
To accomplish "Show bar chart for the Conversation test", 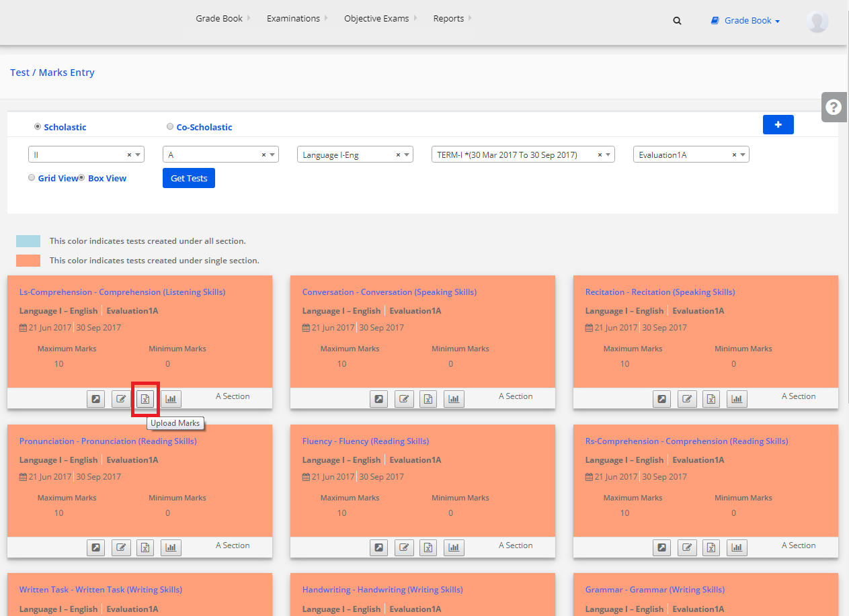I will (454, 399).
